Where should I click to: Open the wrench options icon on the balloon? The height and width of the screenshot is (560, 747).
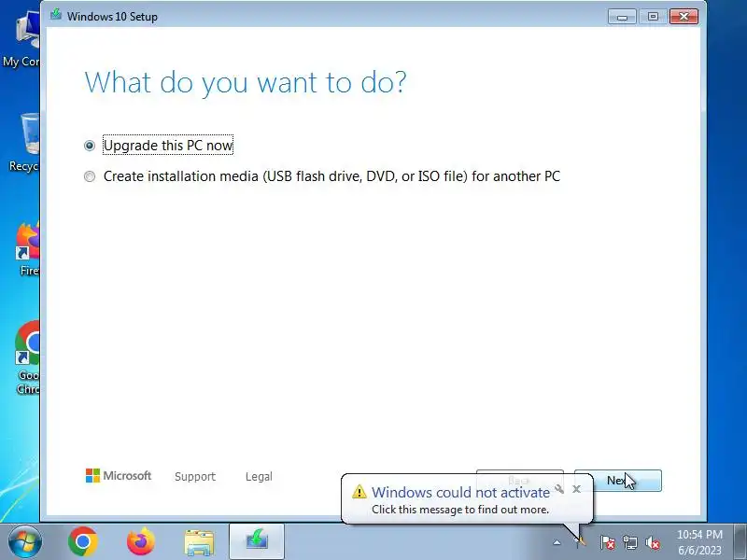[559, 488]
